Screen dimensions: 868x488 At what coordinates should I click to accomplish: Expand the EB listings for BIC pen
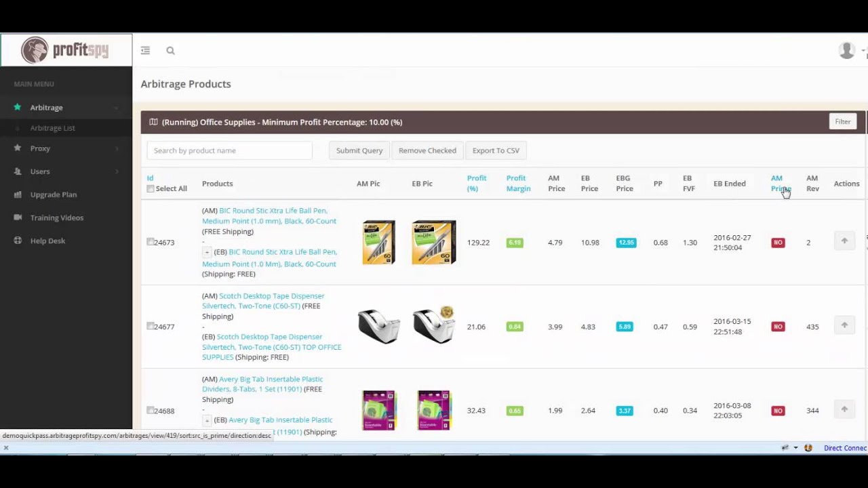[207, 252]
